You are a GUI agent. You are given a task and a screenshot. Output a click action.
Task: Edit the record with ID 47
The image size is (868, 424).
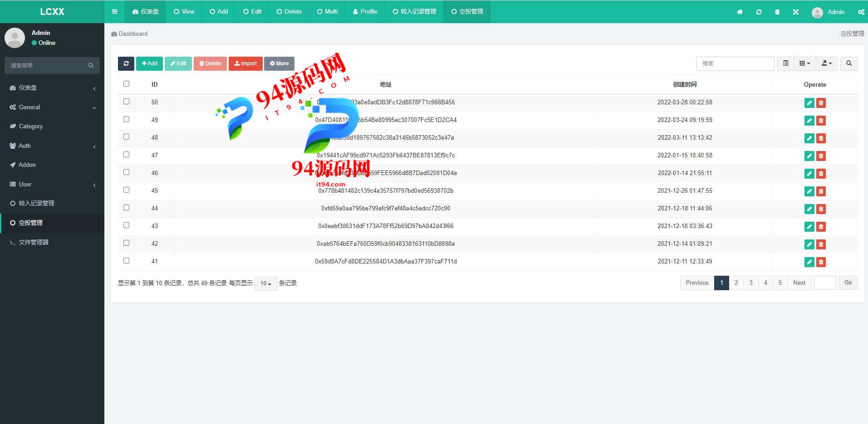pyautogui.click(x=809, y=156)
